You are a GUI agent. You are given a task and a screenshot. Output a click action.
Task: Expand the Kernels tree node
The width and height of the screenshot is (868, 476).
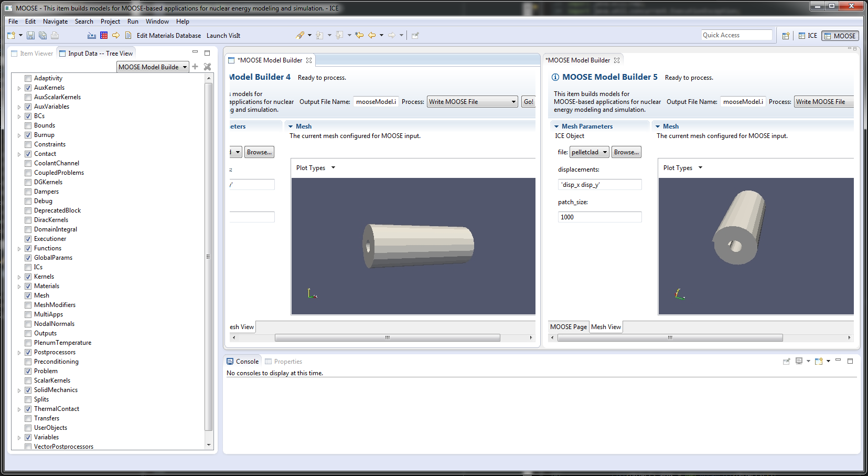(19, 277)
